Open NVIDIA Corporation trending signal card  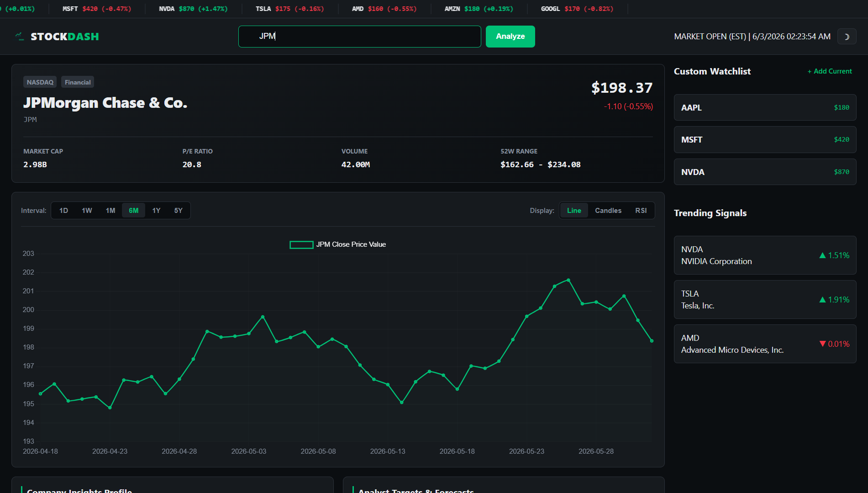coord(765,255)
